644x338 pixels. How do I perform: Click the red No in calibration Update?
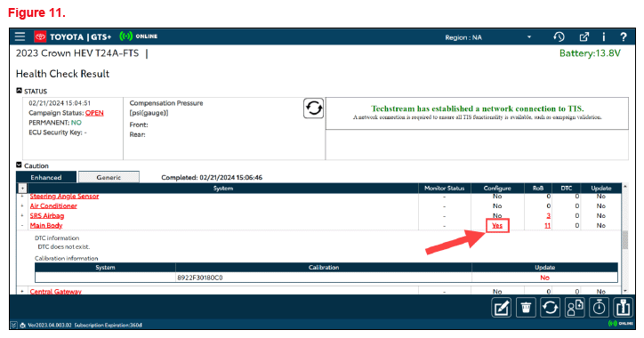544,278
